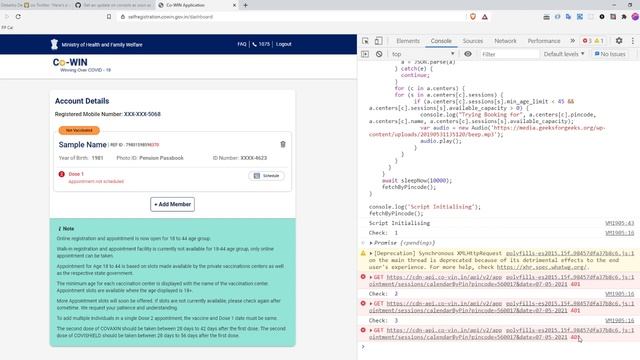Click the Sample Name member heading
The image size is (640, 360).
82,144
